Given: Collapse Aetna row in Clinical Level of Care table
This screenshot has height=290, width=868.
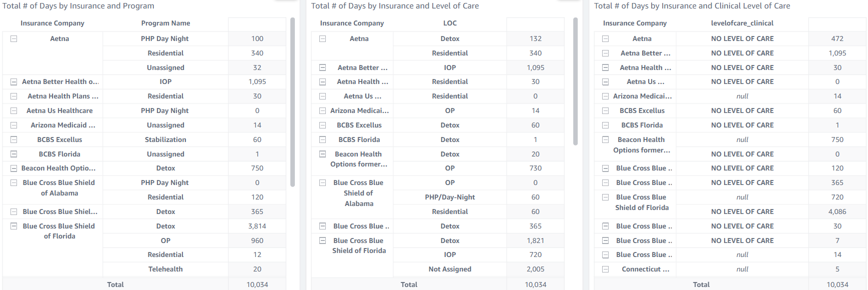Looking at the screenshot, I should point(606,38).
